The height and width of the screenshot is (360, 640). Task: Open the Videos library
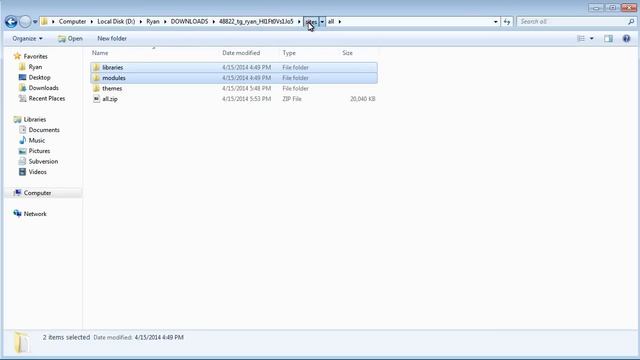(x=38, y=173)
